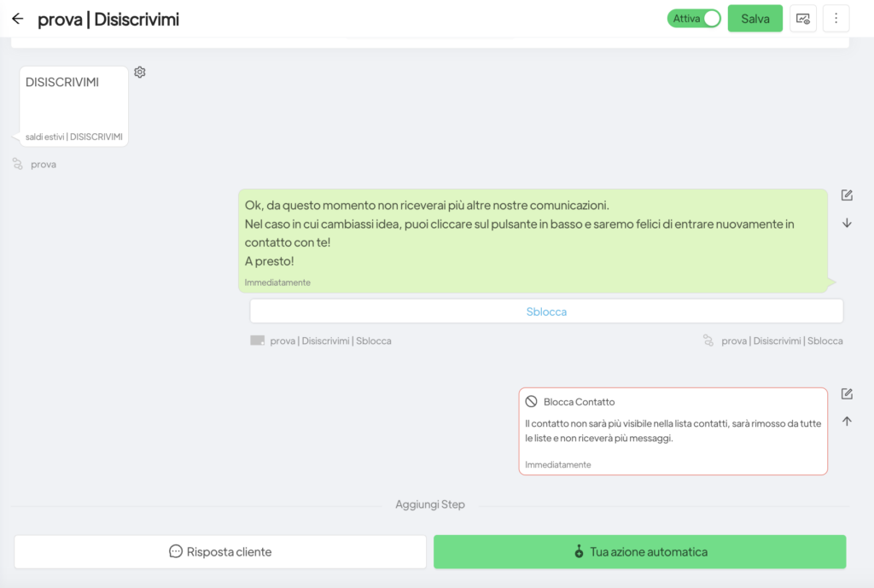Click the Blocca Contatto block icon

coord(531,402)
